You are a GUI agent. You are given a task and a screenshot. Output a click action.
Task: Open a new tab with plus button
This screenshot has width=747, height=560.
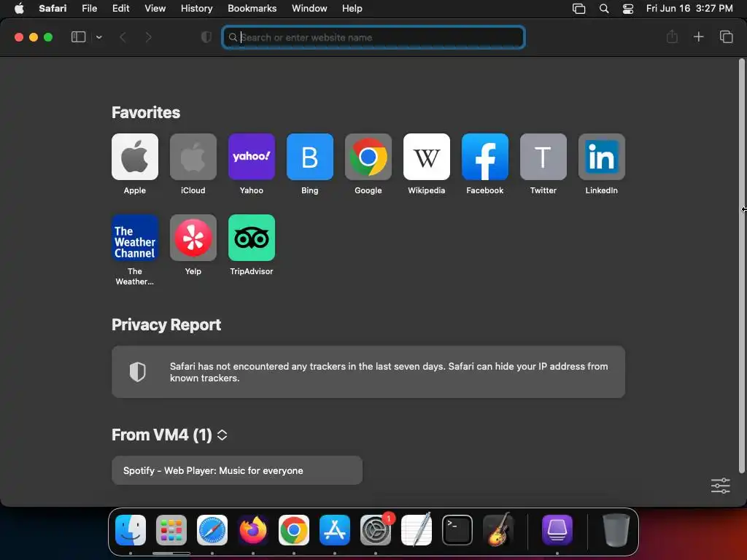698,36
